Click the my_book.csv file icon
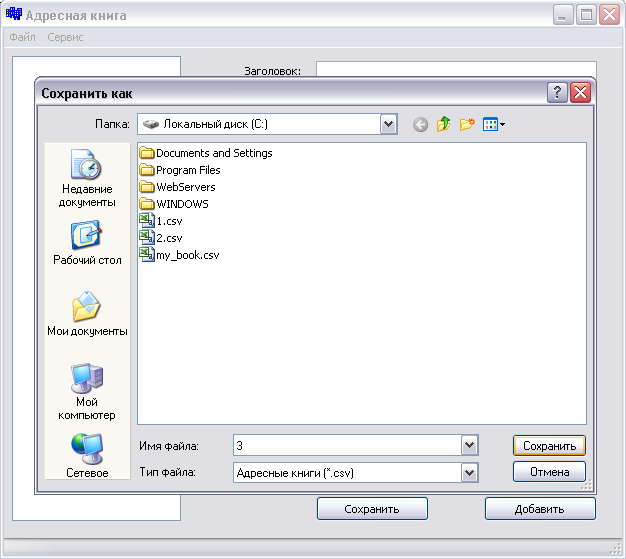626x559 pixels. pos(147,254)
